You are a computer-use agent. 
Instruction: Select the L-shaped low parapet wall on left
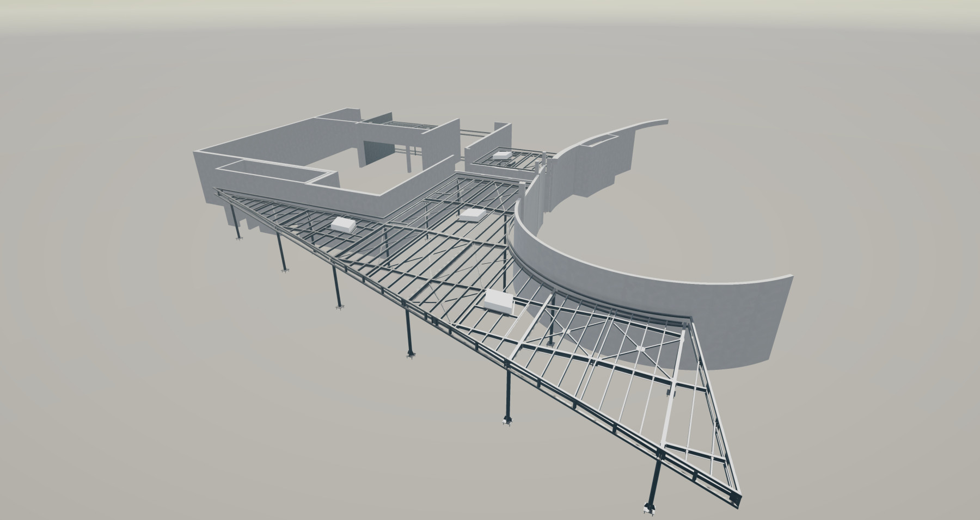pos(272,171)
